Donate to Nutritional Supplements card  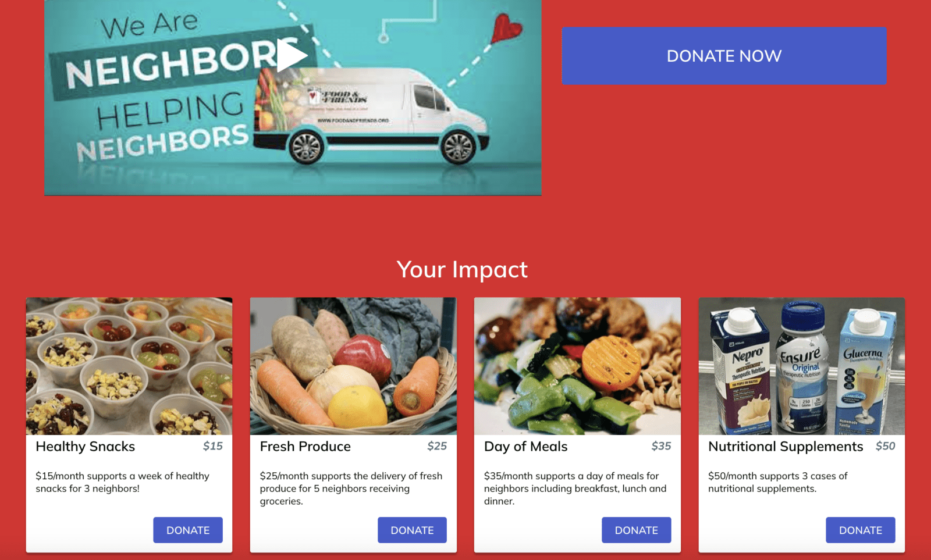click(861, 530)
